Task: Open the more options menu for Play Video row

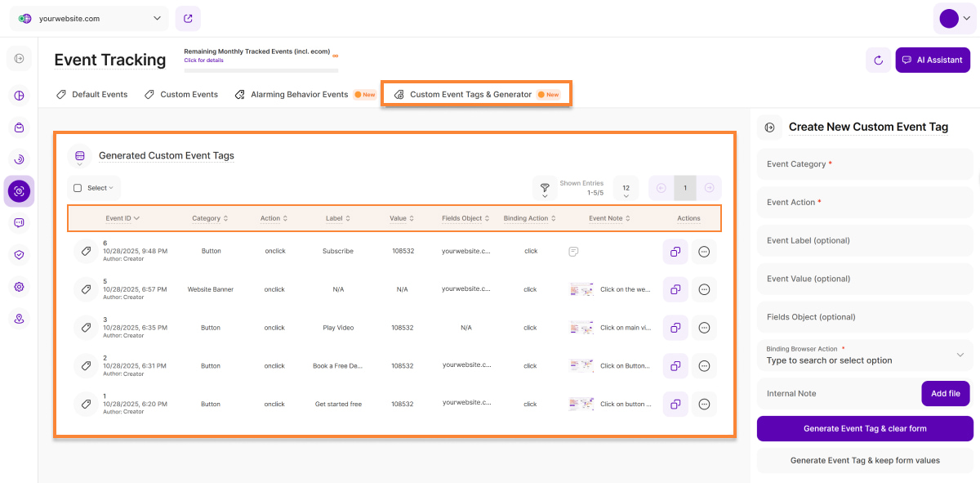Action: pyautogui.click(x=704, y=328)
